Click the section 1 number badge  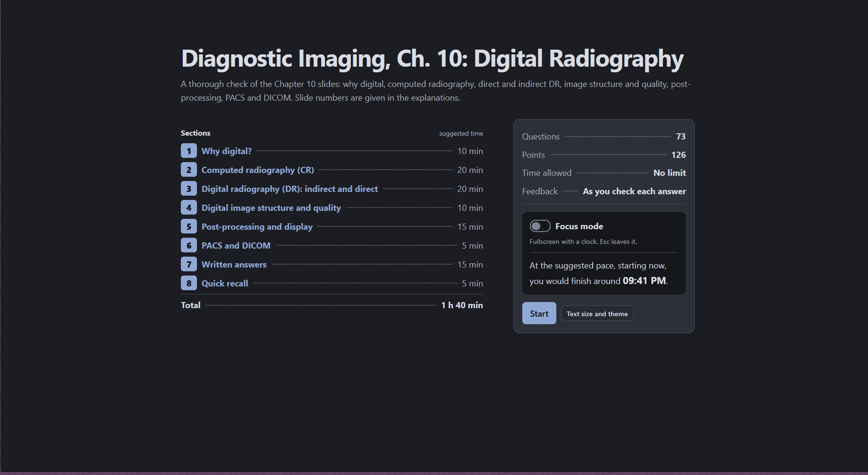point(189,151)
